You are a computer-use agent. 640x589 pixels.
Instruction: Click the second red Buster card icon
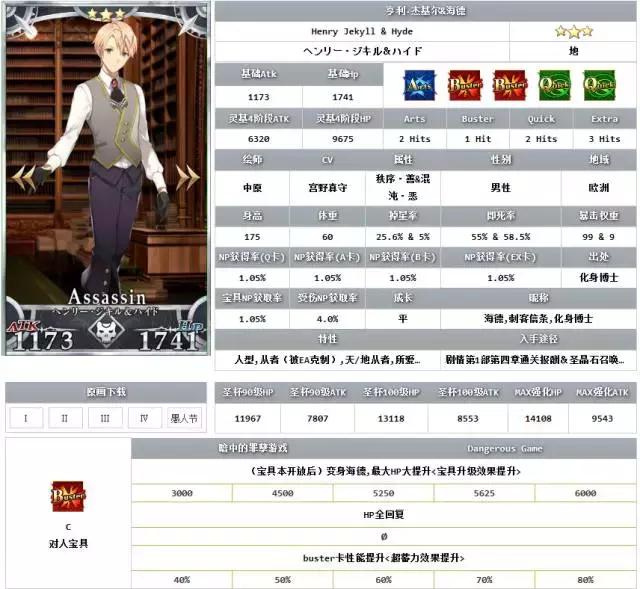point(510,85)
